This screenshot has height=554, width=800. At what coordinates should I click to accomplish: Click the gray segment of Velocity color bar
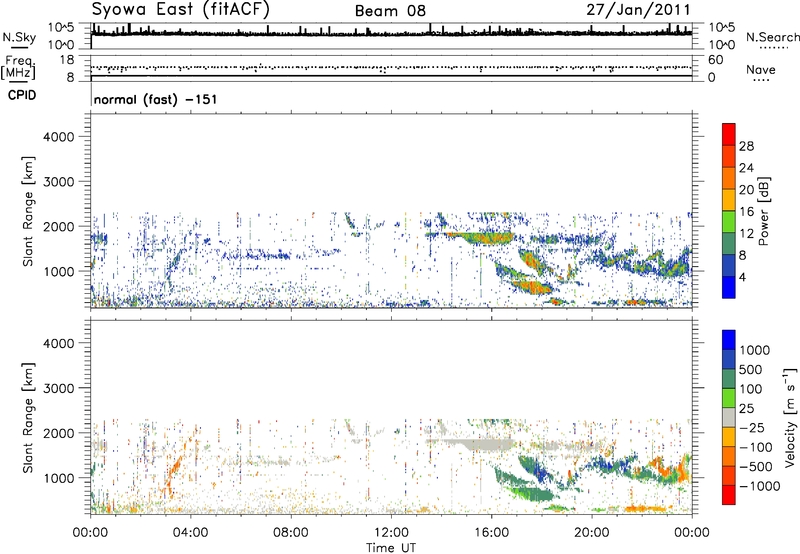[x=729, y=418]
